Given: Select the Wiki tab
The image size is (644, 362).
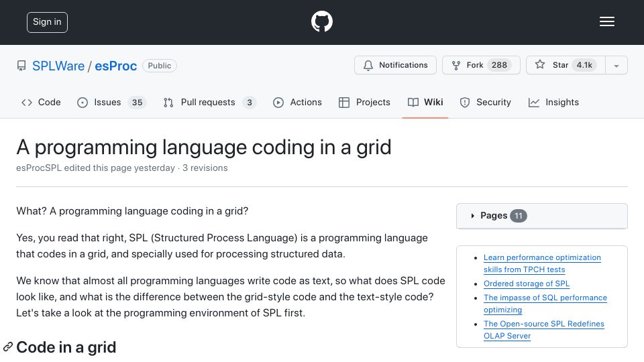Looking at the screenshot, I should tap(425, 103).
